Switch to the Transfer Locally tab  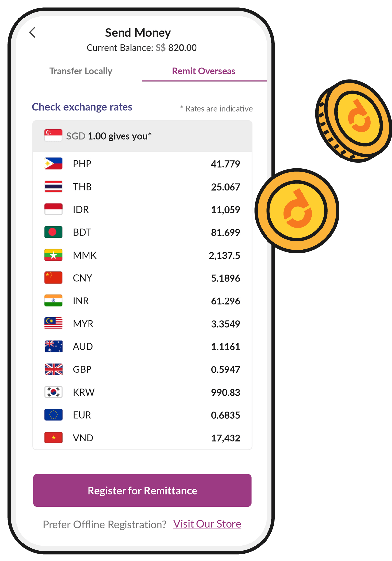coord(81,71)
